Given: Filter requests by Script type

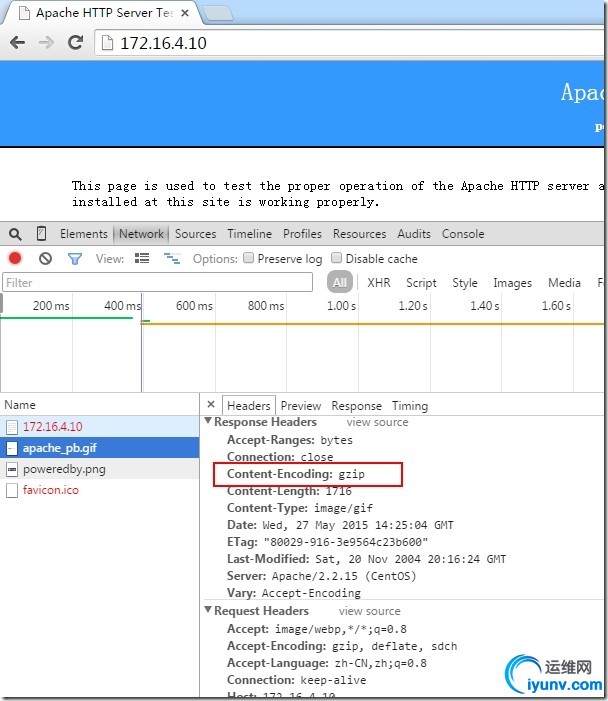Looking at the screenshot, I should [421, 283].
